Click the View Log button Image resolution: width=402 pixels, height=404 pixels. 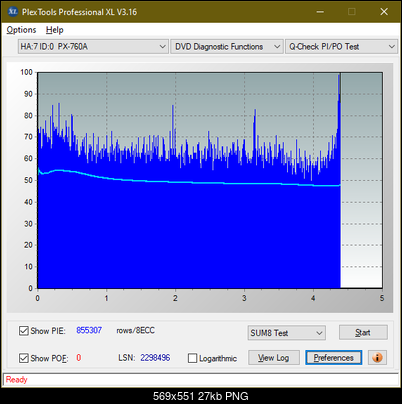click(274, 358)
